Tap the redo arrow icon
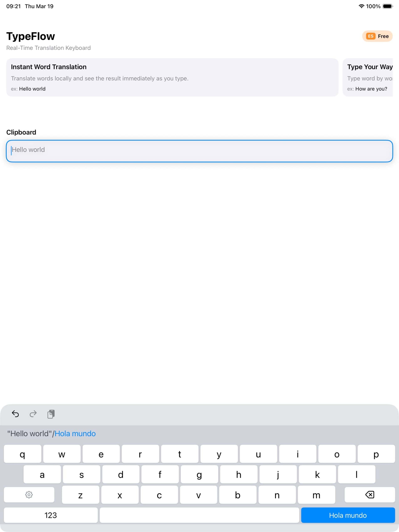 point(33,414)
